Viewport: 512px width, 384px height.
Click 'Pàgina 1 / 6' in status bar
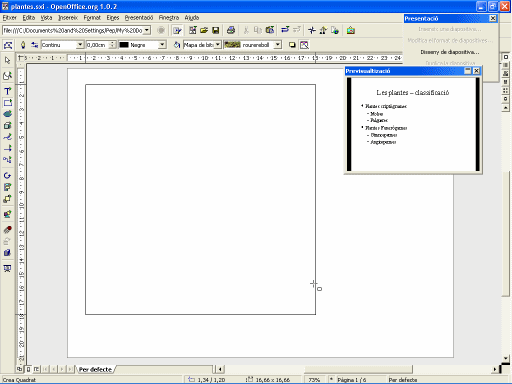tap(352, 380)
